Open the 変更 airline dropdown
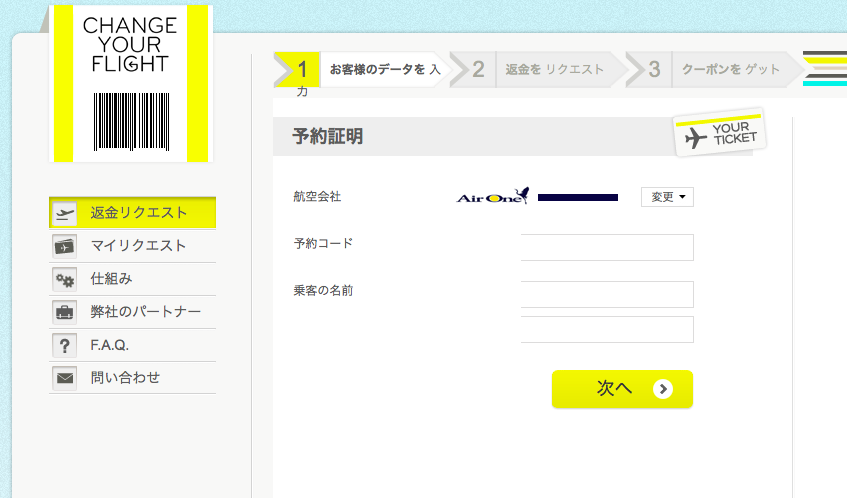Screen dimensions: 847x498 (x=667, y=197)
